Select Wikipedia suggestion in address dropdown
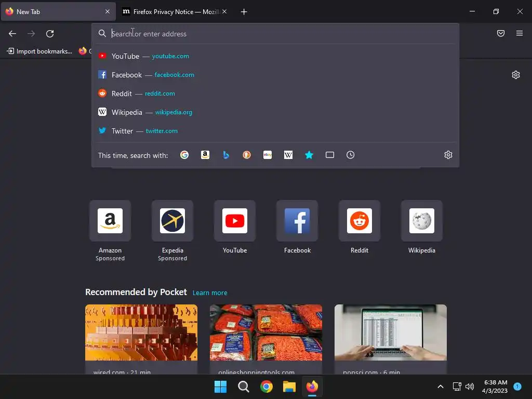The image size is (532, 399). tap(275, 112)
